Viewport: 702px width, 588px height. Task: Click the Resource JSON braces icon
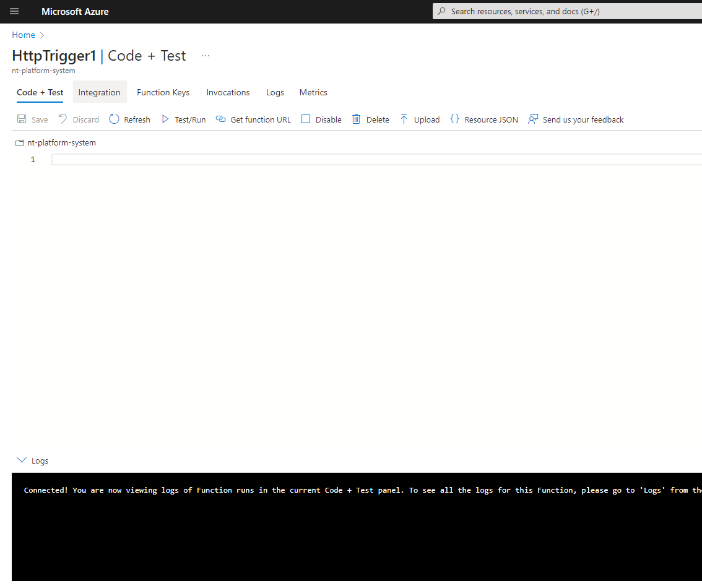455,119
